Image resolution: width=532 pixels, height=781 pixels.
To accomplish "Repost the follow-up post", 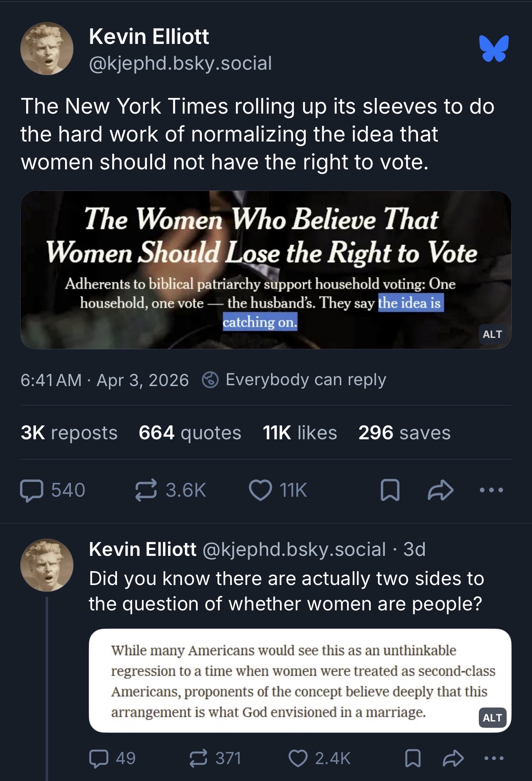I will [x=198, y=758].
